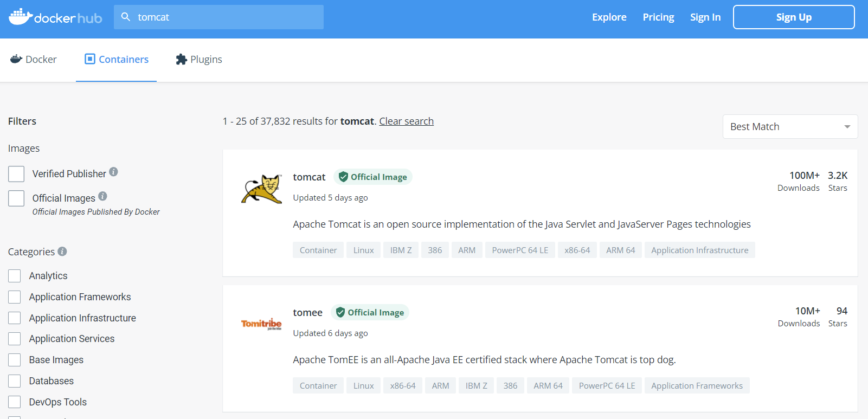The width and height of the screenshot is (868, 419).
Task: Switch to the Docker tab
Action: pyautogui.click(x=34, y=60)
